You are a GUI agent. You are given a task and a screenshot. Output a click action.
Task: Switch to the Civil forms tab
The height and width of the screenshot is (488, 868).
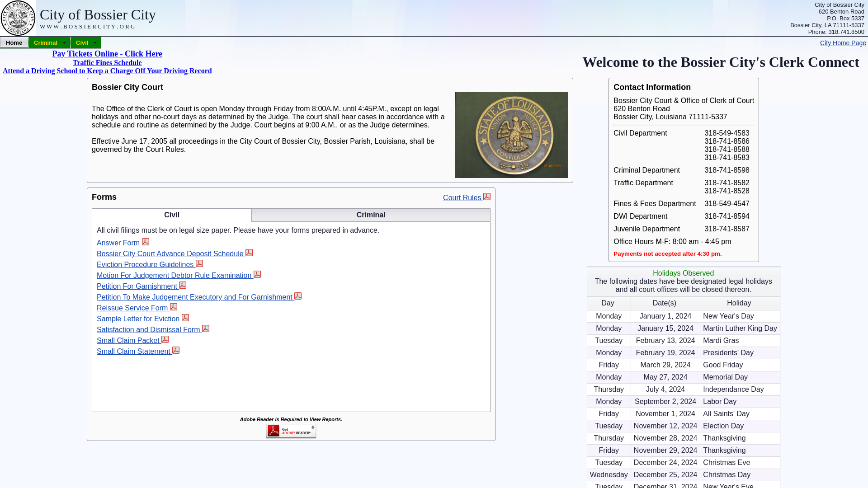[x=172, y=215]
